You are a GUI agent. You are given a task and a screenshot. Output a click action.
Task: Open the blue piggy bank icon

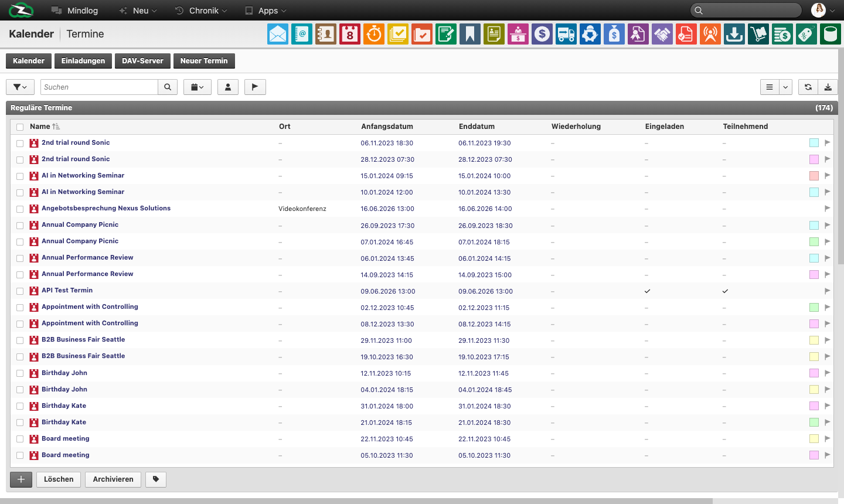(x=590, y=34)
